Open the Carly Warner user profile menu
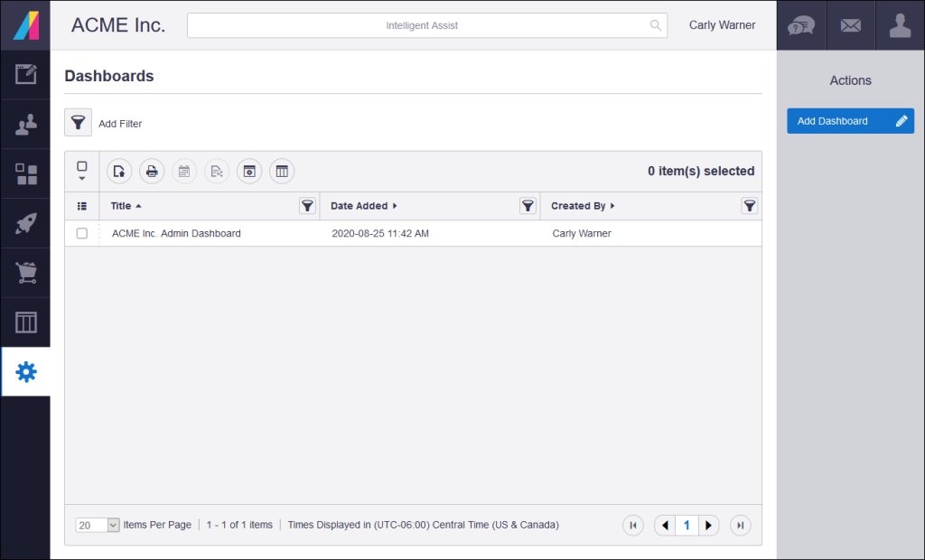Viewport: 925px width, 560px height. (x=722, y=24)
